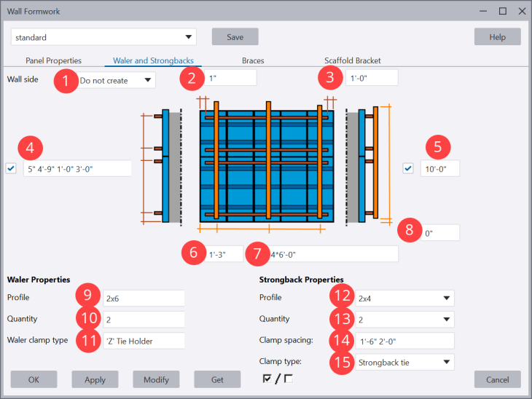This screenshot has width=532, height=399.
Task: Expand the Wall side 'Do not create' dropdown
Action: [x=116, y=80]
